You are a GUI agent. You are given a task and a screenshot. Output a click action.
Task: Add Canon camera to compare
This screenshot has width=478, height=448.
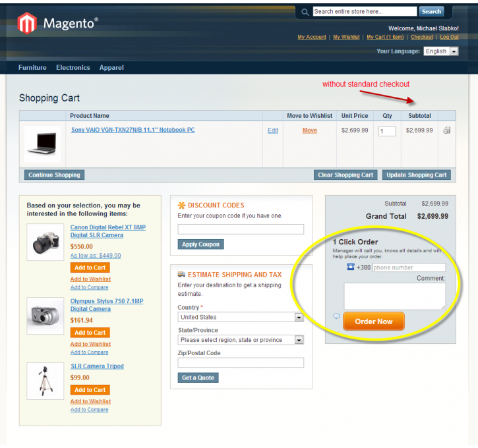point(89,287)
